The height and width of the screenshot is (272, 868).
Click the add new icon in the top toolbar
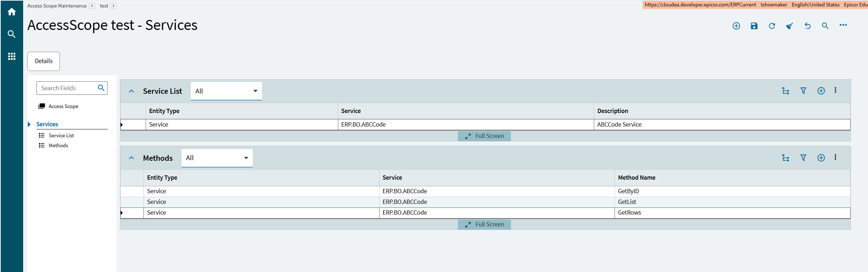click(736, 26)
